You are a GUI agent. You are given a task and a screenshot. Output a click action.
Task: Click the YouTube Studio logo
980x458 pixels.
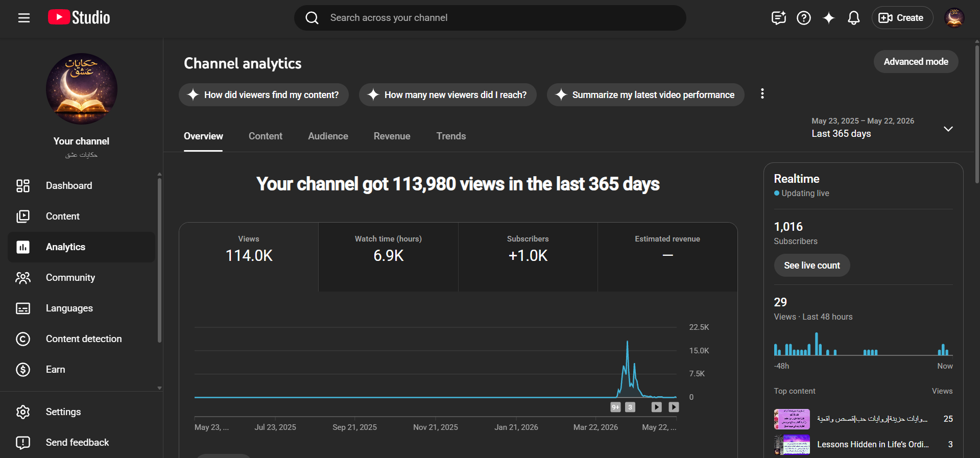tap(79, 18)
